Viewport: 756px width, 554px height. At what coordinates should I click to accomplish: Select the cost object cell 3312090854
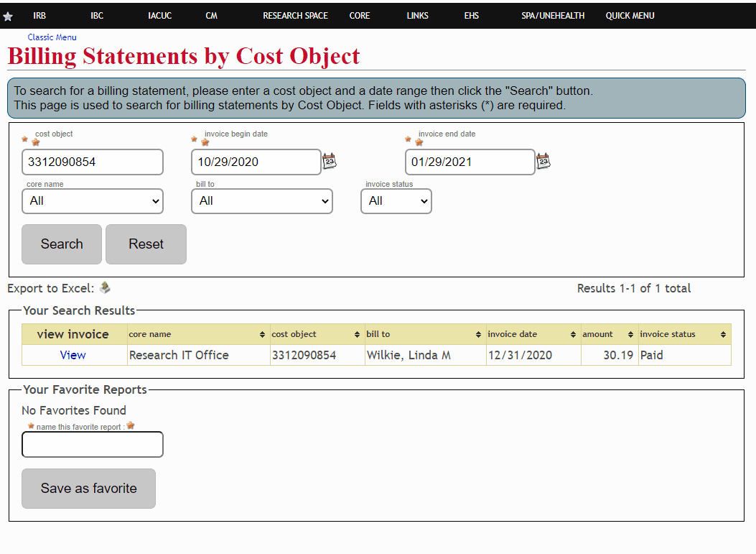pos(317,355)
